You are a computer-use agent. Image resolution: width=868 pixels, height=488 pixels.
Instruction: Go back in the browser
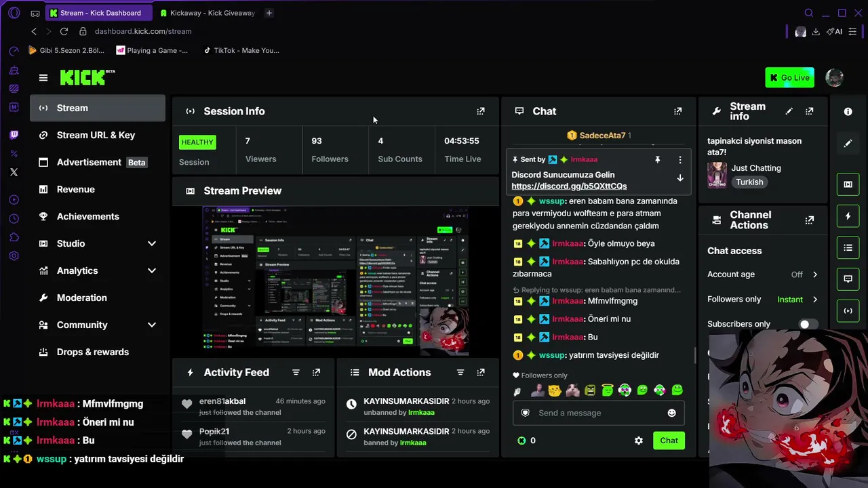(x=34, y=31)
